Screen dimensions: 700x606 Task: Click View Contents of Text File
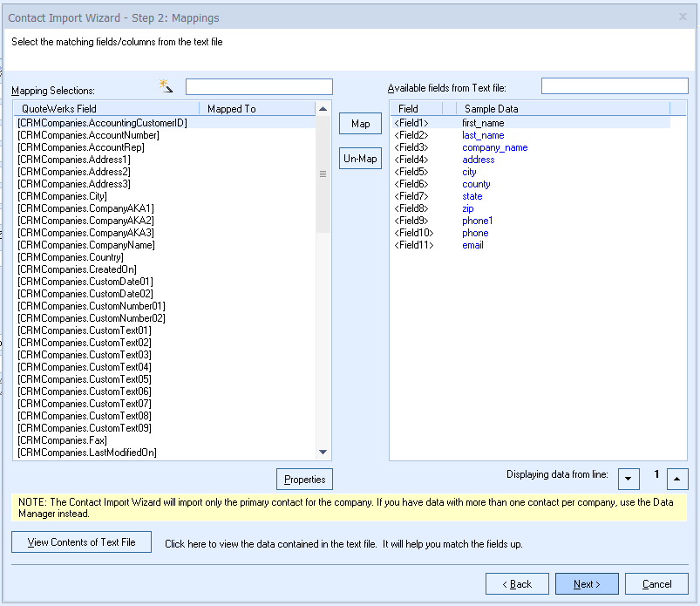81,541
